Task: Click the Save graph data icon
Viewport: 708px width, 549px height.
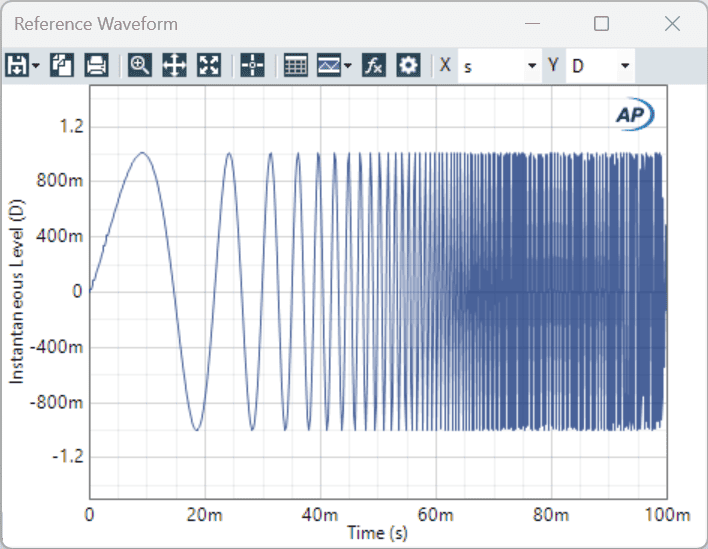Action: click(x=17, y=66)
